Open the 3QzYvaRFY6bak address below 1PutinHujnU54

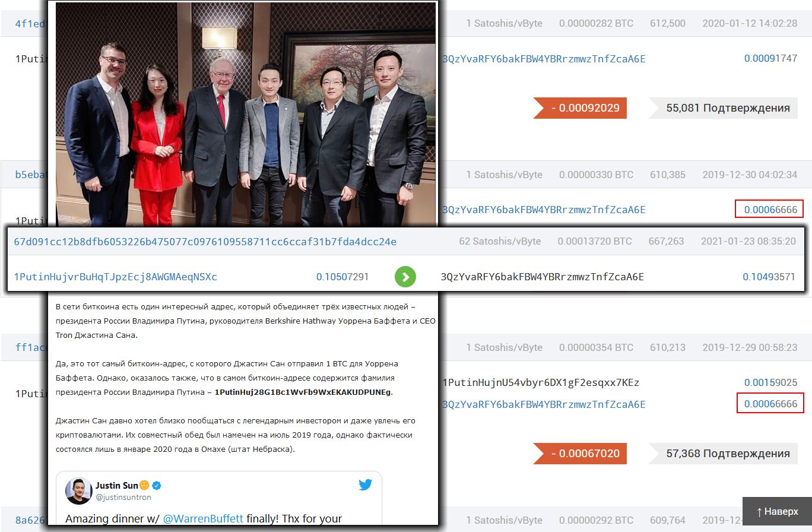click(543, 404)
